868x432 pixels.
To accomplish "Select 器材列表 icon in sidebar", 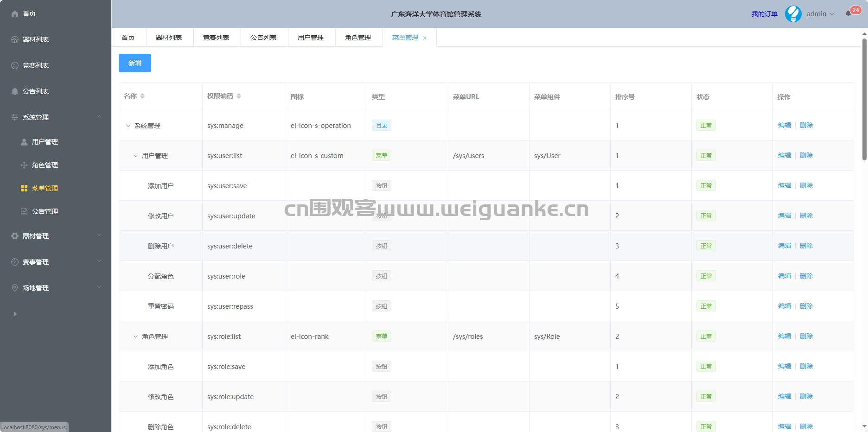I will (x=15, y=39).
